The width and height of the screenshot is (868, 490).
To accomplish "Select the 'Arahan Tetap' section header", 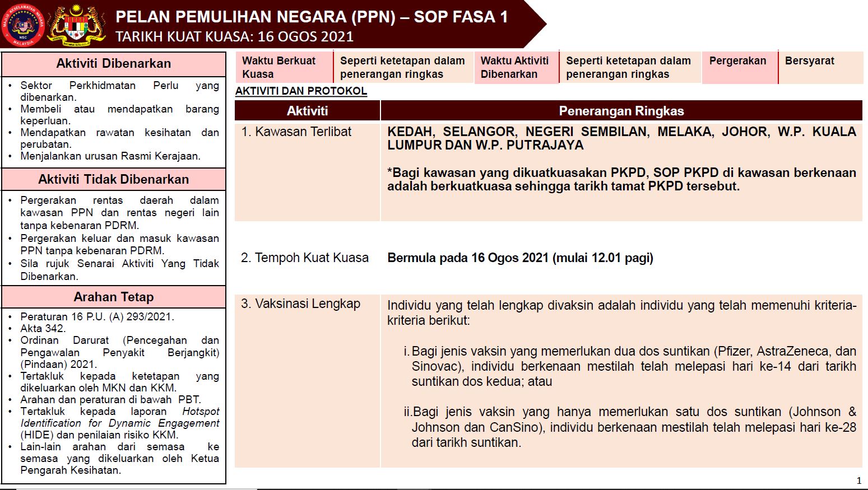I will (113, 297).
